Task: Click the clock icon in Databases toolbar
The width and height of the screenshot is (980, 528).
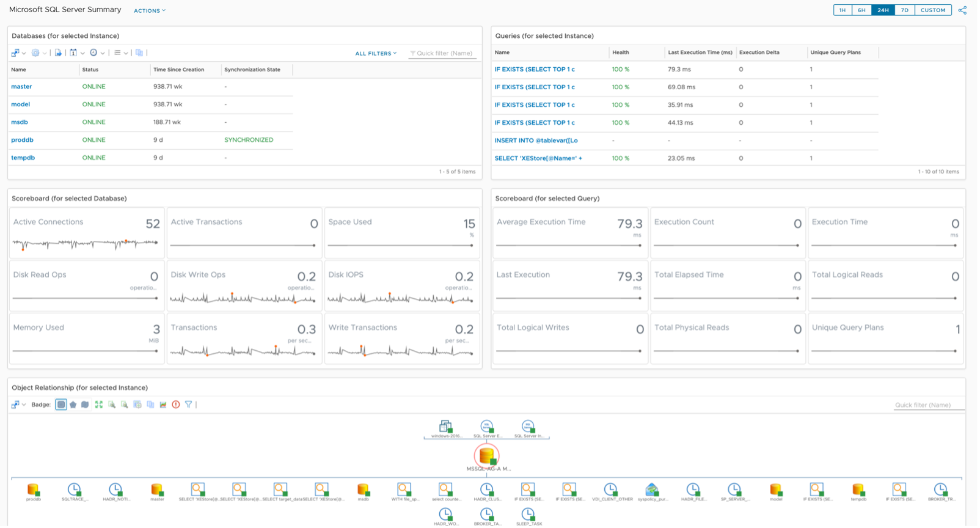Action: click(93, 53)
